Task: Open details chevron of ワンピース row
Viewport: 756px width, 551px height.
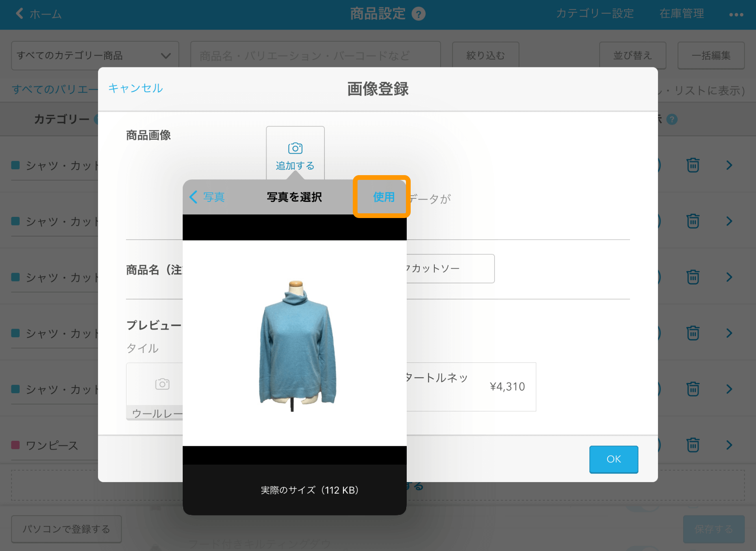Action: 729,445
